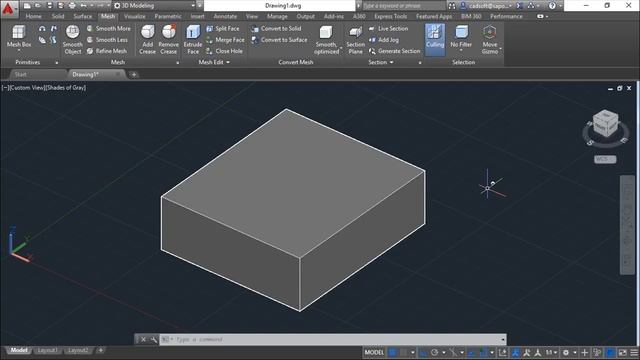Expand the Section panel dropdown

(x=380, y=62)
